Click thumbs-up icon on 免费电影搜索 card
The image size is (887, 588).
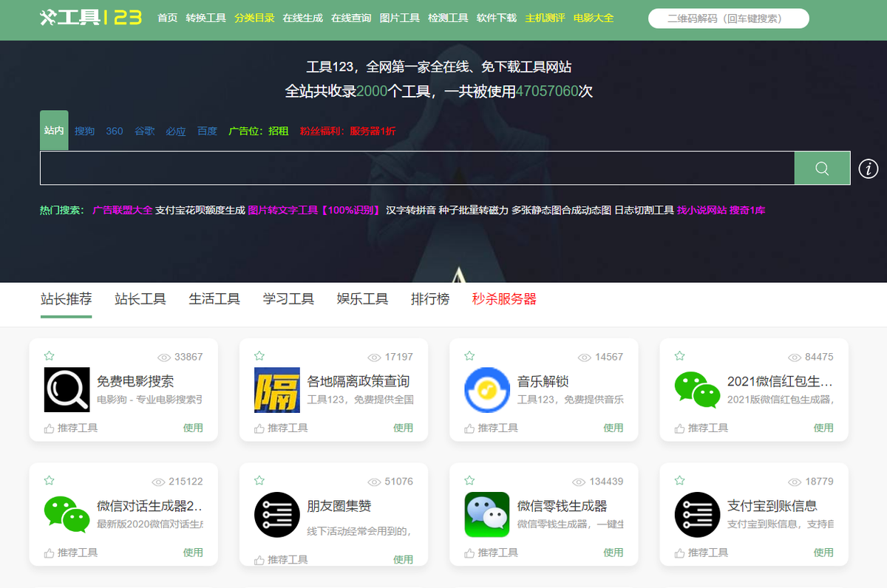pos(50,428)
